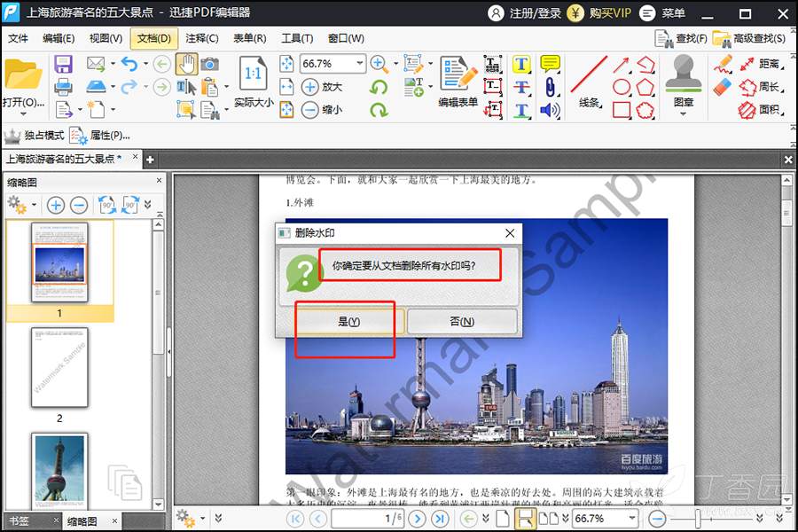This screenshot has width=798, height=532.
Task: Click the 放大 zoom in button
Action: pyautogui.click(x=321, y=87)
